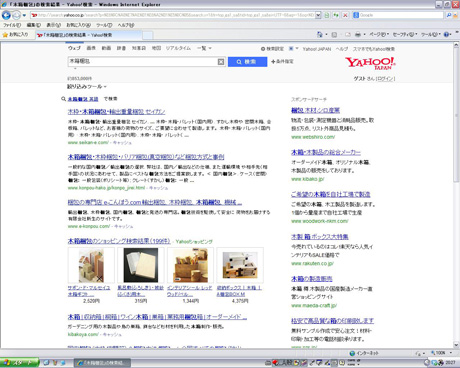Click the 2,520円 wooden box product thumbnail

[91, 266]
